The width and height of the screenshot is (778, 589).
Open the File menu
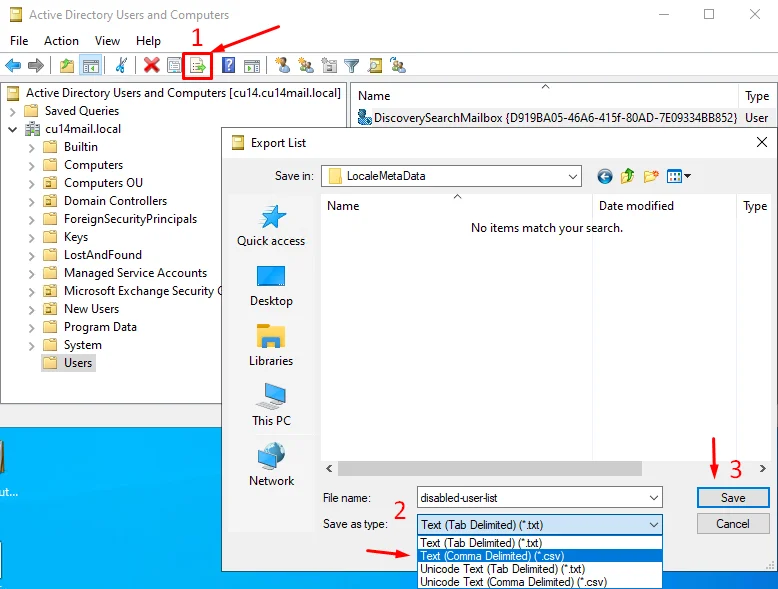19,41
